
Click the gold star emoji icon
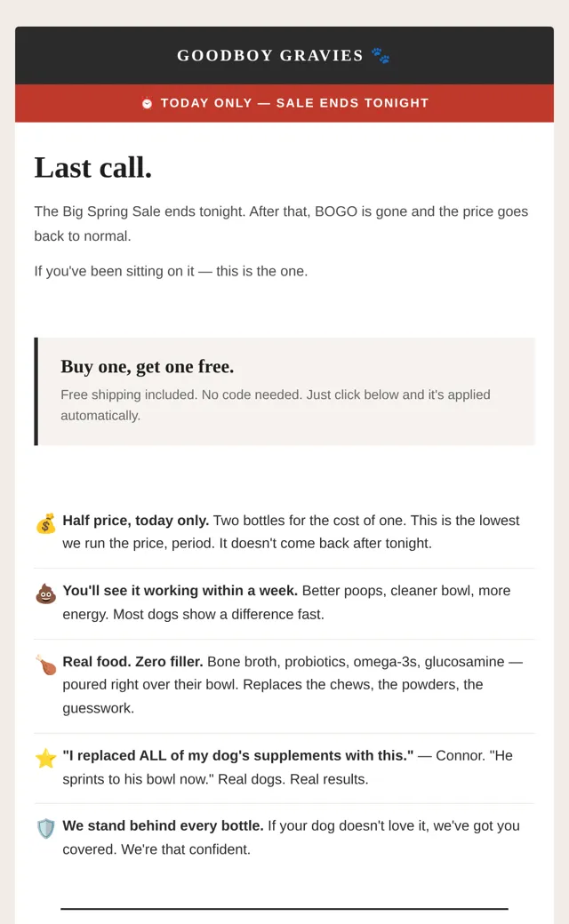point(46,759)
